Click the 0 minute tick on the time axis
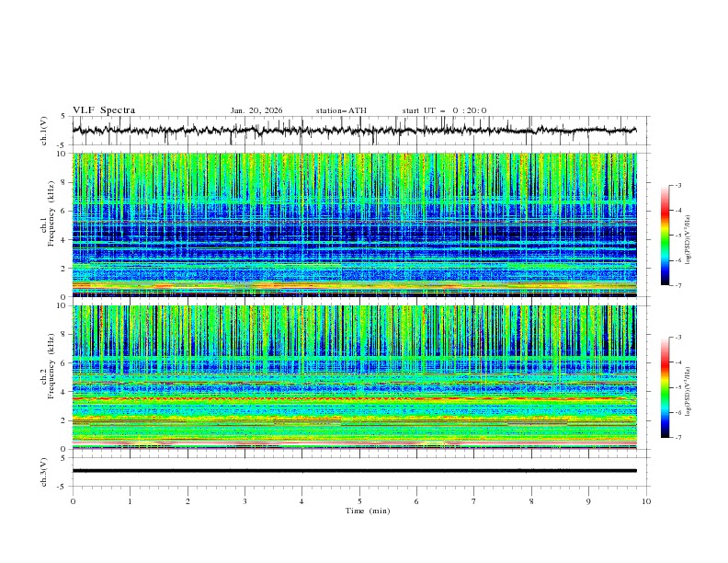Viewport: 728px width, 563px height. [73, 500]
